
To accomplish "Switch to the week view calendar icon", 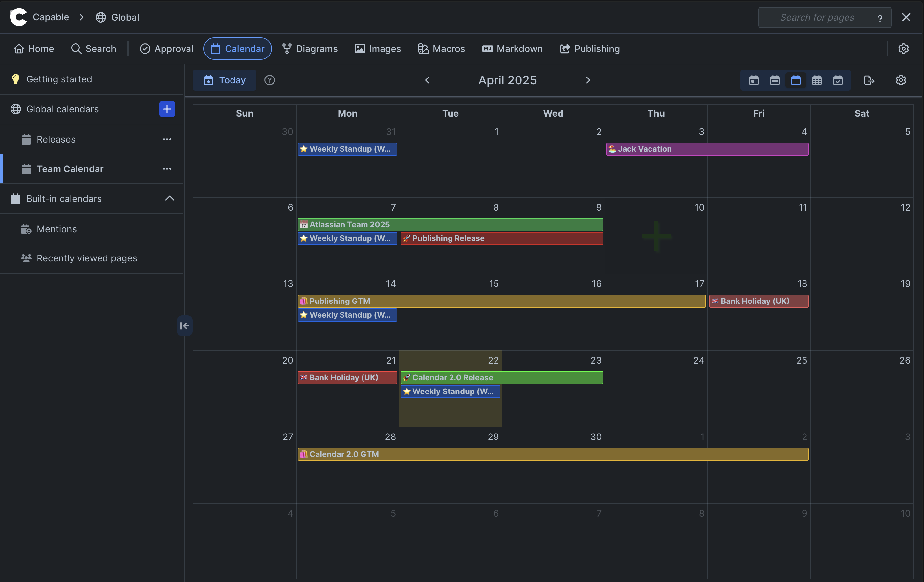I will pyautogui.click(x=775, y=80).
